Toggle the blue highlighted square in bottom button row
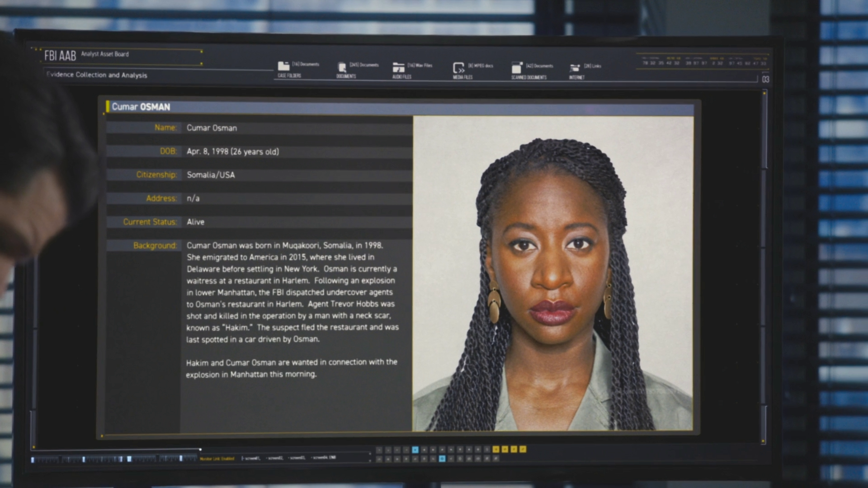 [442, 459]
